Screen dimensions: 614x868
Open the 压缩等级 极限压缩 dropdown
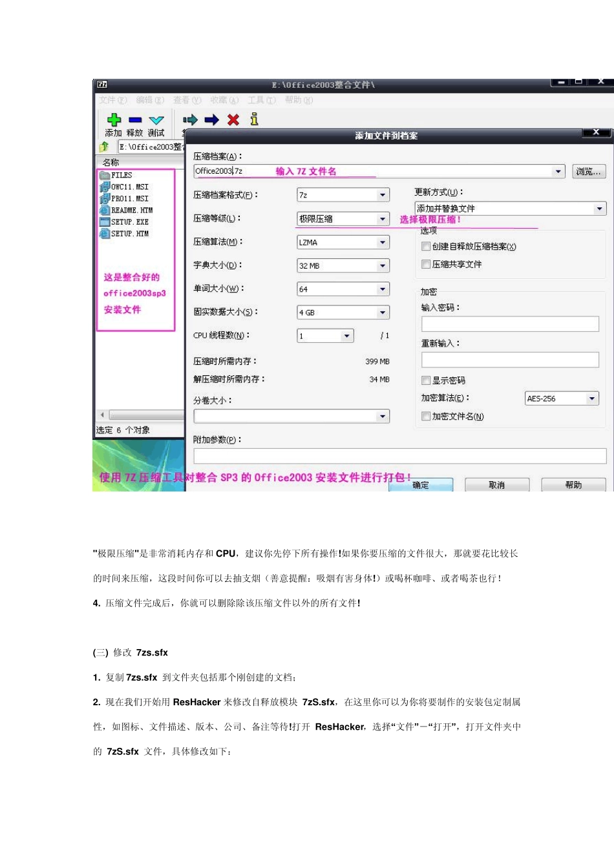[383, 219]
